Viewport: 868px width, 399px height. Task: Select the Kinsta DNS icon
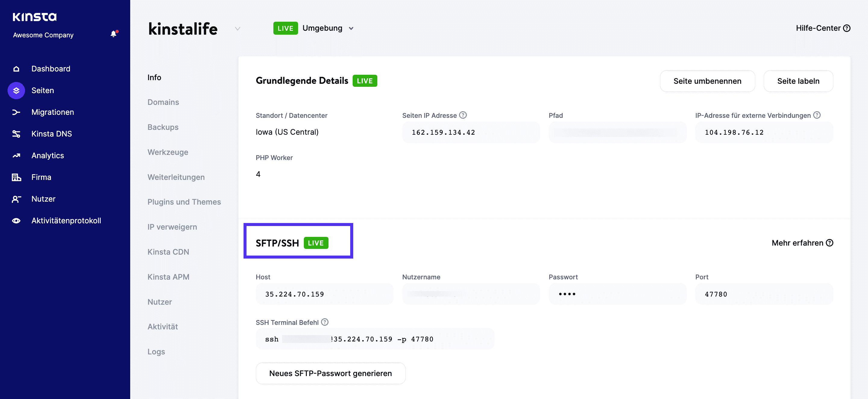coord(16,134)
